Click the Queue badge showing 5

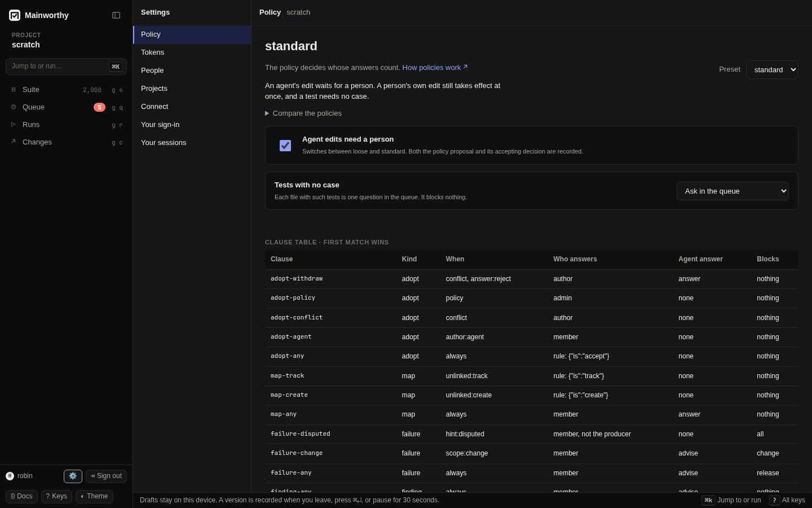tap(99, 107)
